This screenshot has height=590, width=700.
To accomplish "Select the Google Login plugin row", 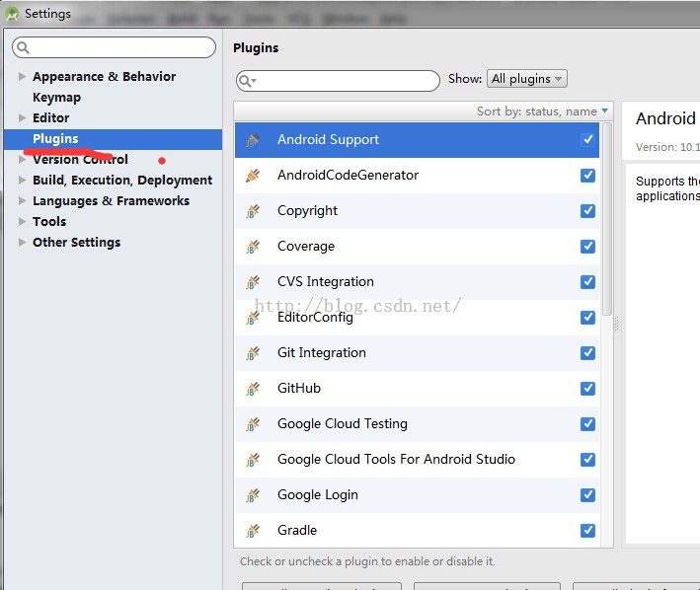I will coord(417,495).
